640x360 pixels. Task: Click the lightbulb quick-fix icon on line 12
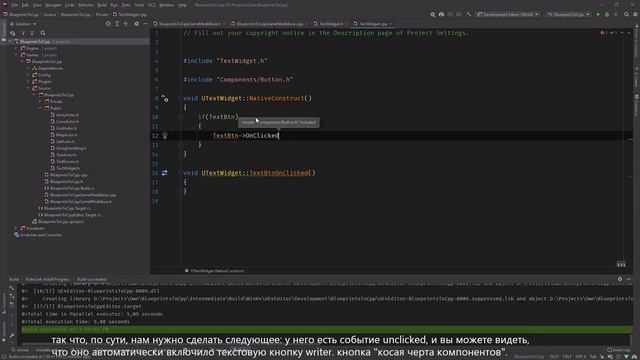tap(165, 136)
